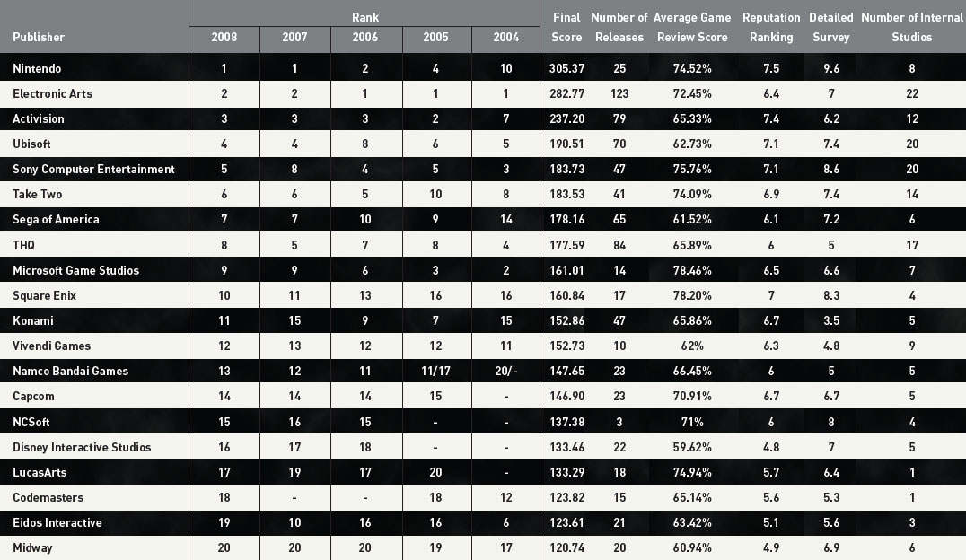The width and height of the screenshot is (966, 560).
Task: Click the Publisher column header
Action: 39,38
